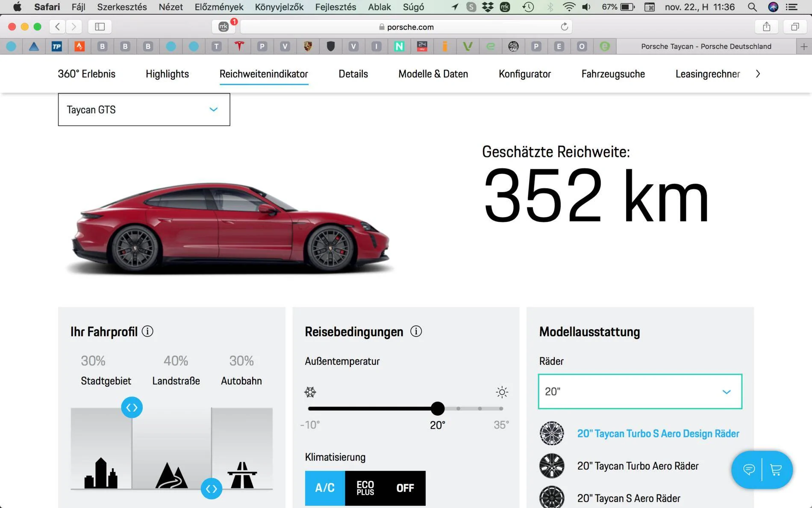Image resolution: width=812 pixels, height=508 pixels.
Task: Reload the porsche.com page
Action: point(564,27)
